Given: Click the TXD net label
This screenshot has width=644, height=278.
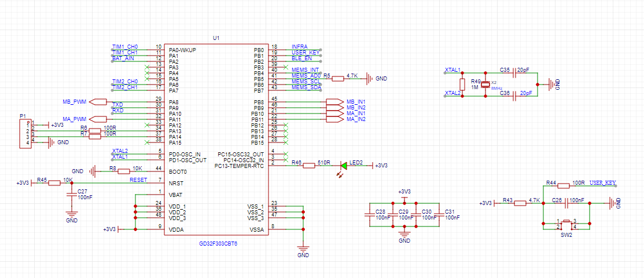Looking at the screenshot, I should pyautogui.click(x=117, y=104).
